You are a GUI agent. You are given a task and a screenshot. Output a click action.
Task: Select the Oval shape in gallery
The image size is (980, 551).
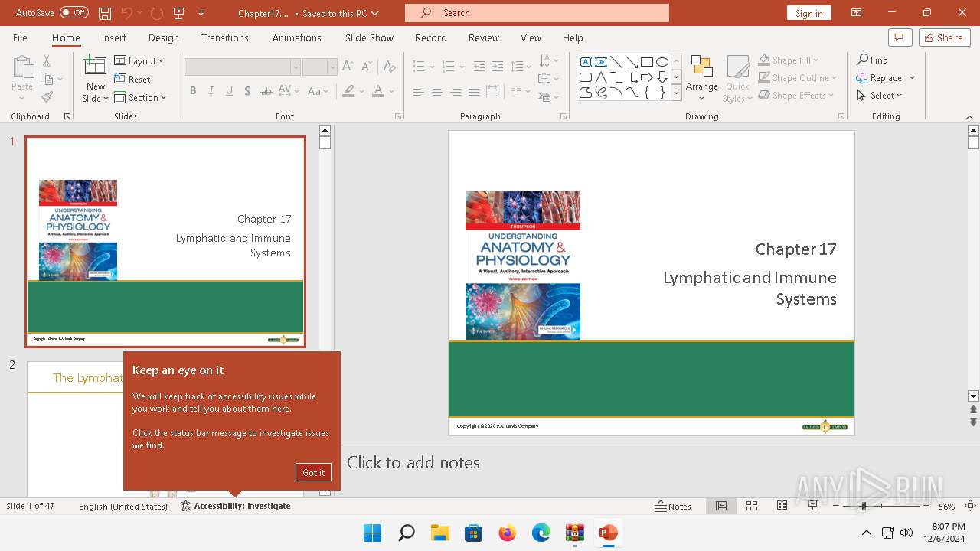click(662, 62)
